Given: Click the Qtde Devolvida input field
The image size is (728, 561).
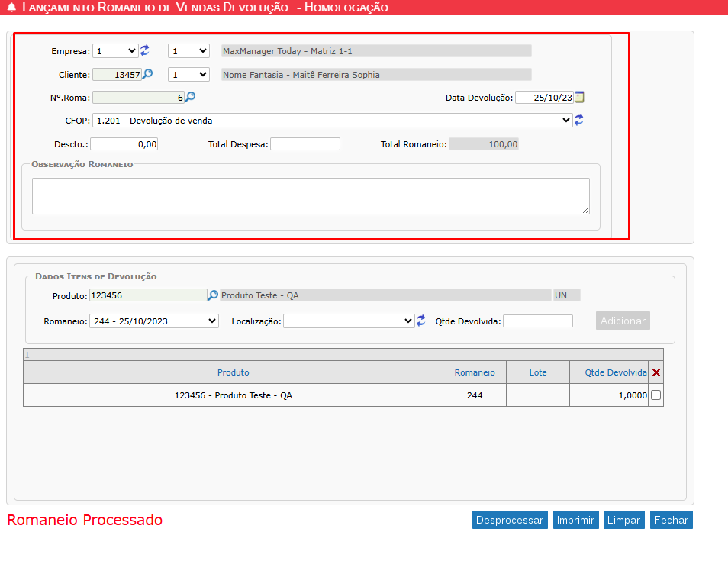Looking at the screenshot, I should (x=537, y=321).
